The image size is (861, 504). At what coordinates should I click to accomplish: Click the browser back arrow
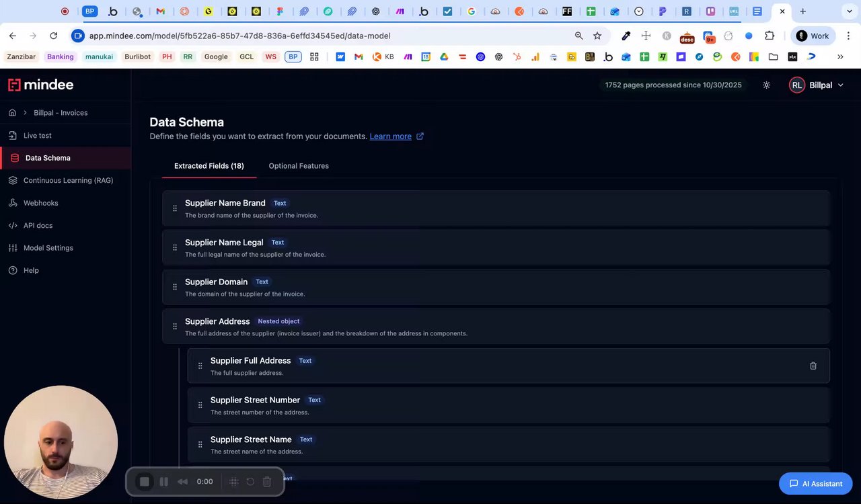pos(13,36)
